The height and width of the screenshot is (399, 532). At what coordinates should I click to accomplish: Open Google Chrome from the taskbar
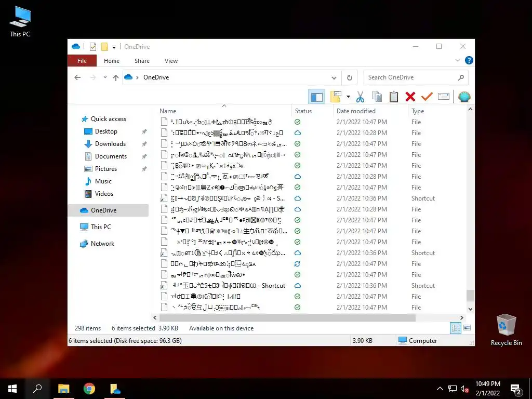click(89, 389)
